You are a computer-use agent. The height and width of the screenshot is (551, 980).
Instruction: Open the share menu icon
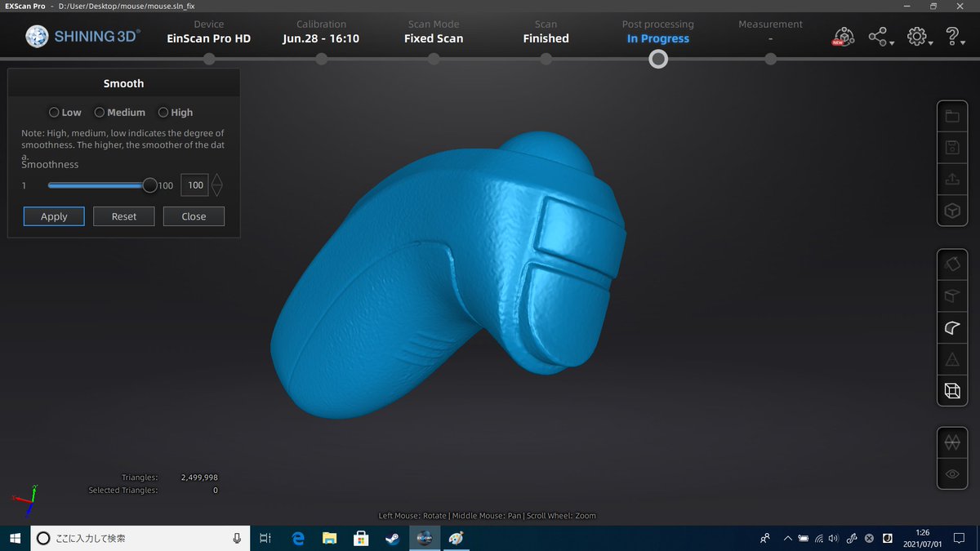pyautogui.click(x=880, y=37)
